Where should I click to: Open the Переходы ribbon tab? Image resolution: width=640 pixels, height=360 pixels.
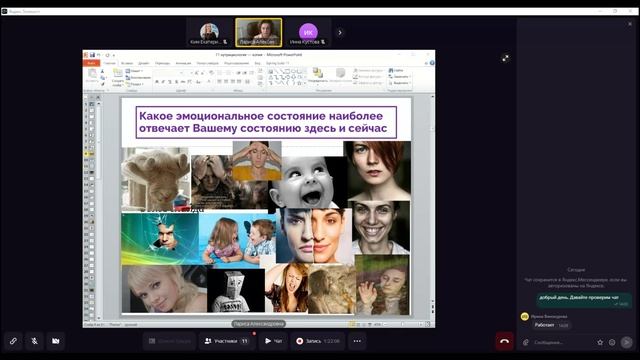162,63
